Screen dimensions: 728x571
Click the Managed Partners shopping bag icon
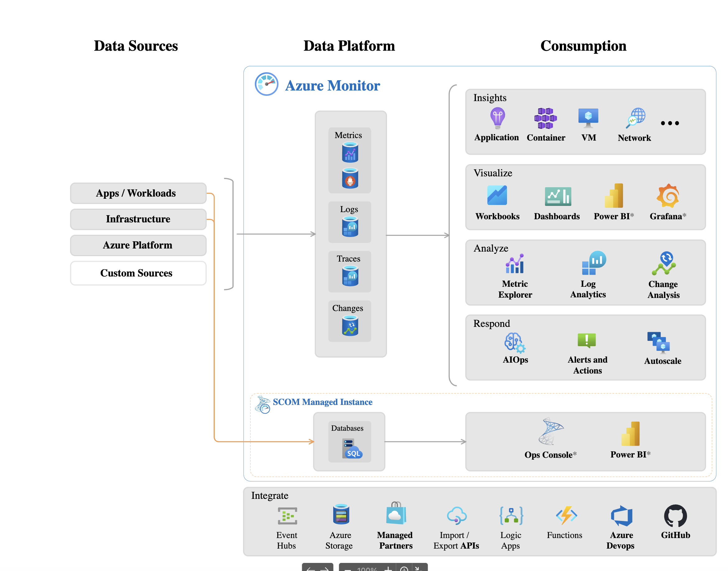[396, 513]
